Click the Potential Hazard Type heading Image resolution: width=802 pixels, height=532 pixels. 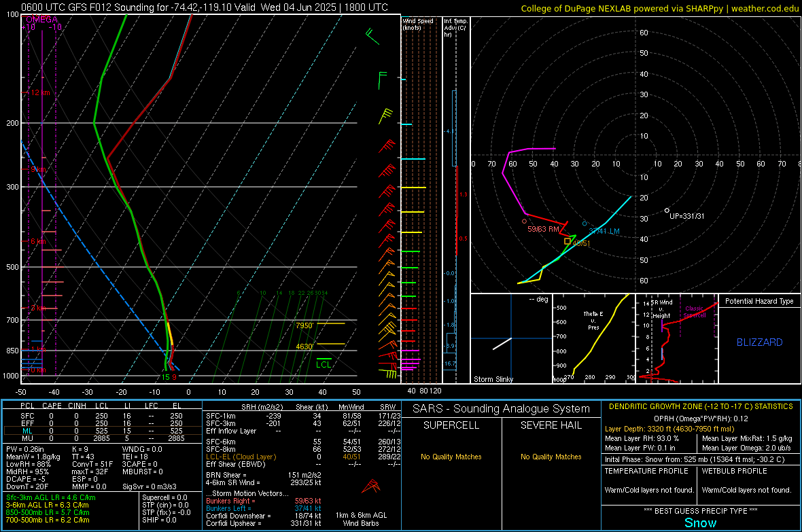759,301
